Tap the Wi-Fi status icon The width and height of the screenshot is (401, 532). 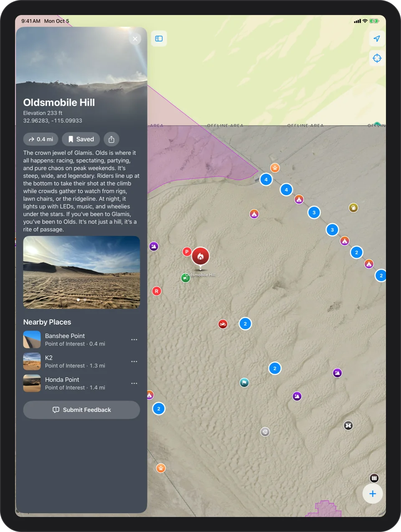tap(365, 21)
